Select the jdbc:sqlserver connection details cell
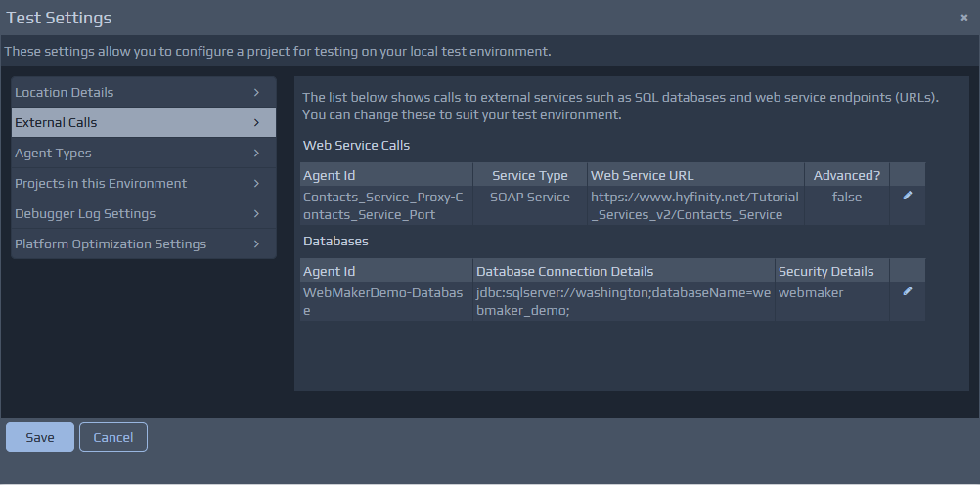 click(x=623, y=301)
